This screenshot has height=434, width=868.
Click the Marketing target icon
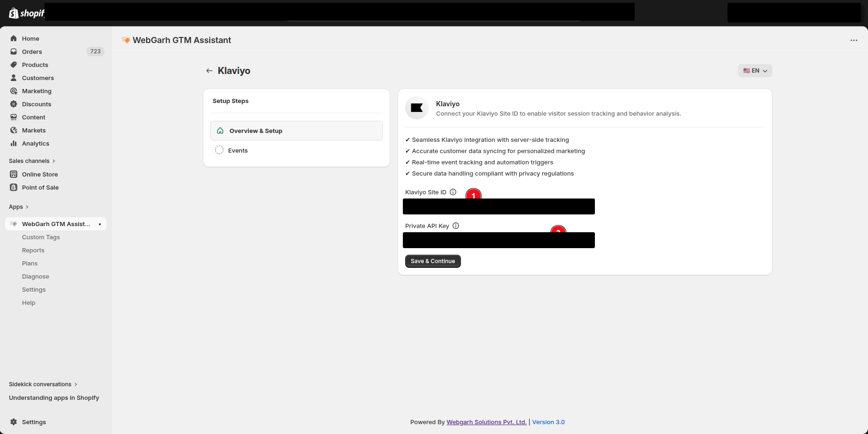14,91
